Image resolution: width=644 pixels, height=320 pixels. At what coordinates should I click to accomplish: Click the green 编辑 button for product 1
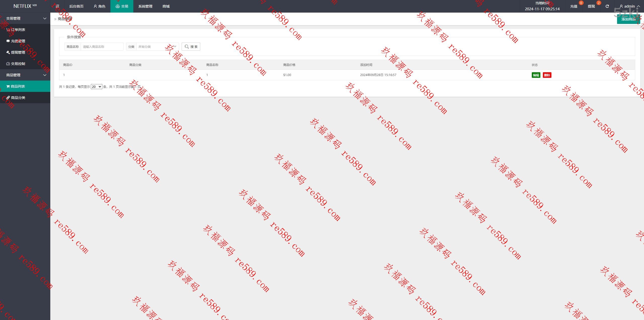(x=536, y=75)
